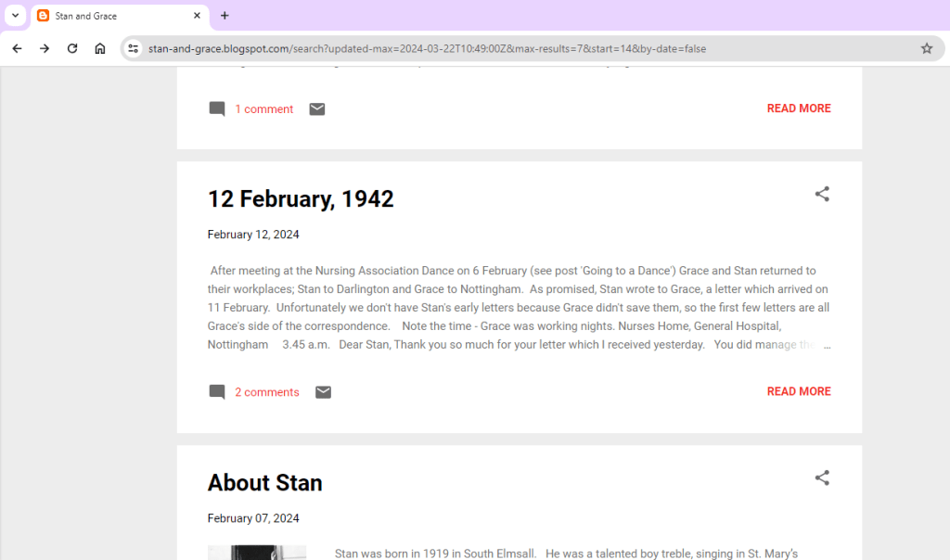The height and width of the screenshot is (560, 950).
Task: Select the 'Stan and Grace' browser tab
Action: 111,16
